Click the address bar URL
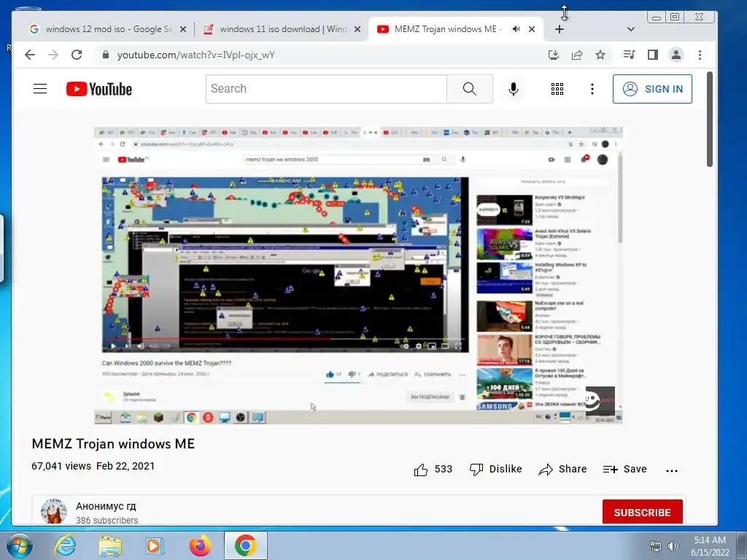 coord(196,55)
